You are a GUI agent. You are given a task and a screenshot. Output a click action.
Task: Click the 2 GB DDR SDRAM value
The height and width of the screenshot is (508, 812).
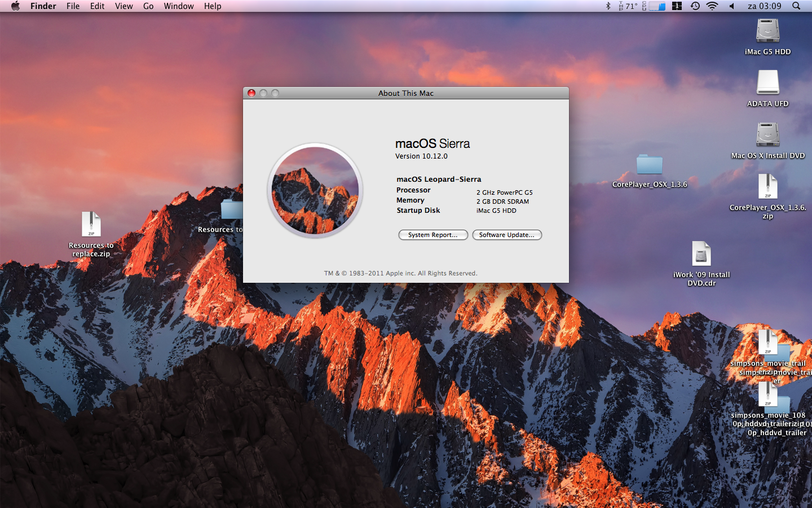(x=502, y=202)
